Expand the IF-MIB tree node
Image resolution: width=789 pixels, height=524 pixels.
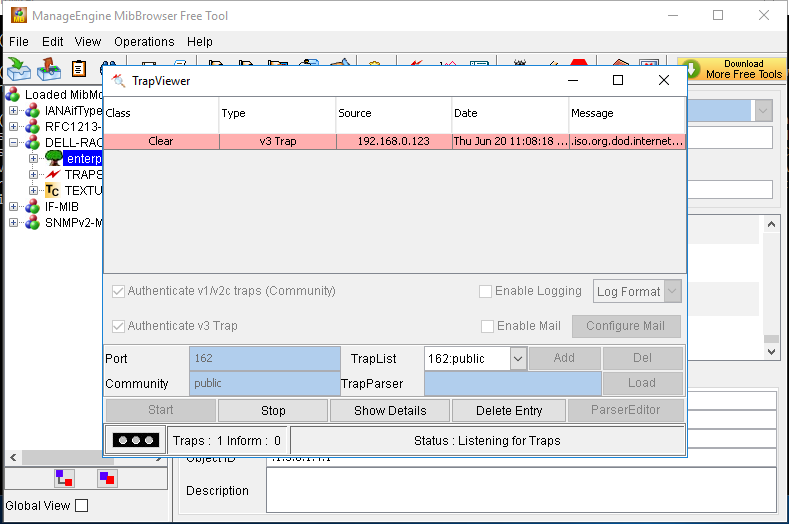pyautogui.click(x=14, y=206)
